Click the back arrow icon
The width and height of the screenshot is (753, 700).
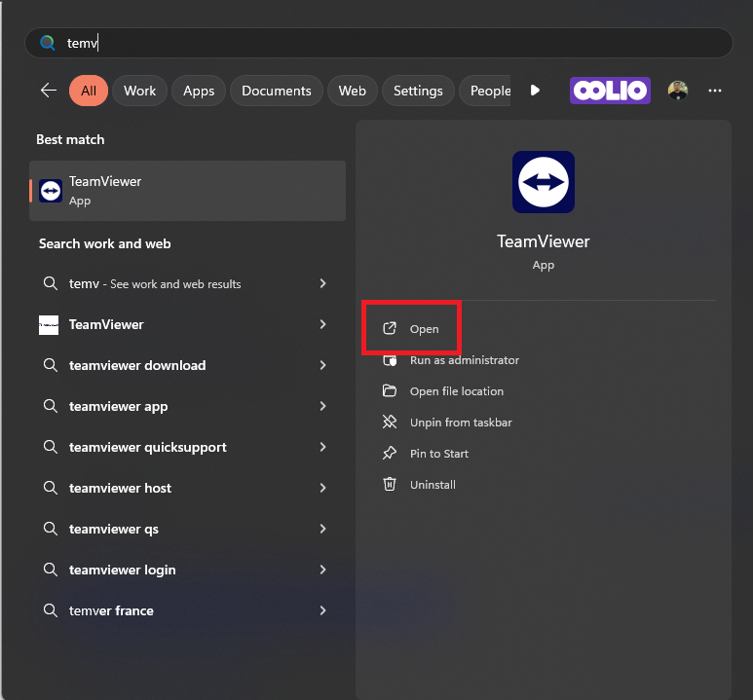49,91
